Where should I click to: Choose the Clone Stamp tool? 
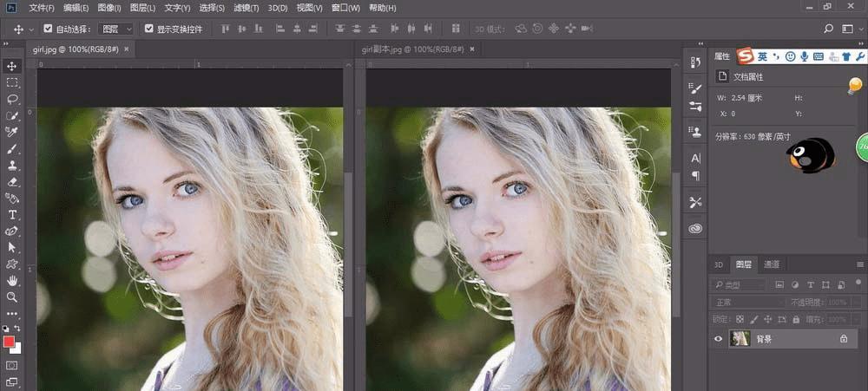click(12, 165)
